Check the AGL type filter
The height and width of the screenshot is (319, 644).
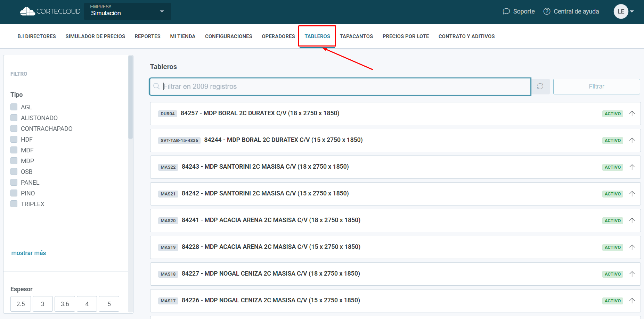[14, 107]
